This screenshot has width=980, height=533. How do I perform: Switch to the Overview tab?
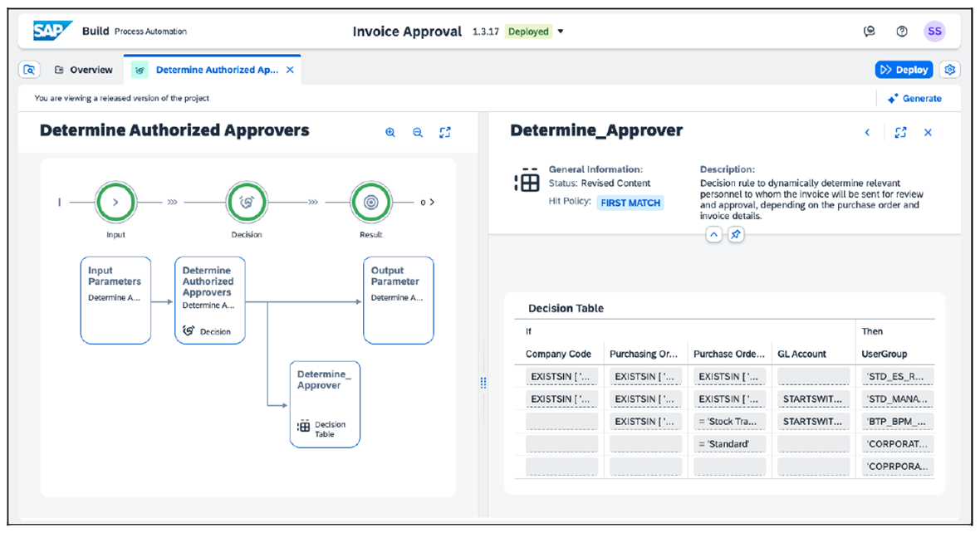tap(83, 70)
